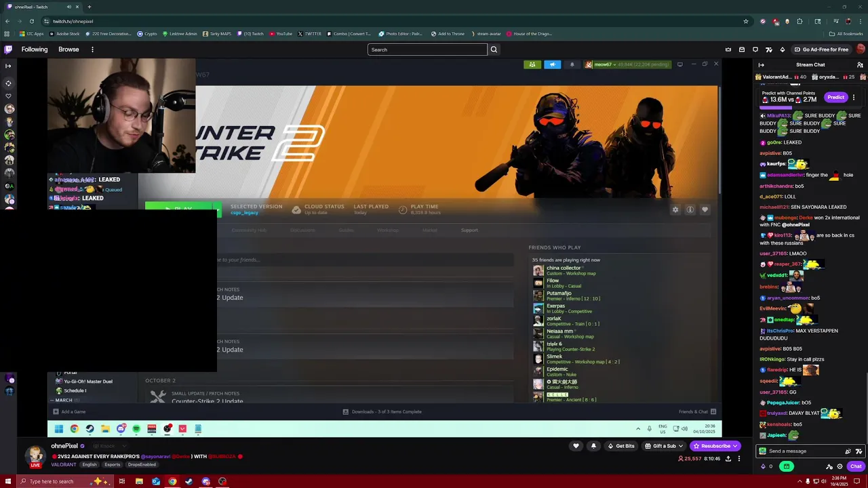This screenshot has width=868, height=488.
Task: Click the magnifier search button
Action: (x=494, y=49)
